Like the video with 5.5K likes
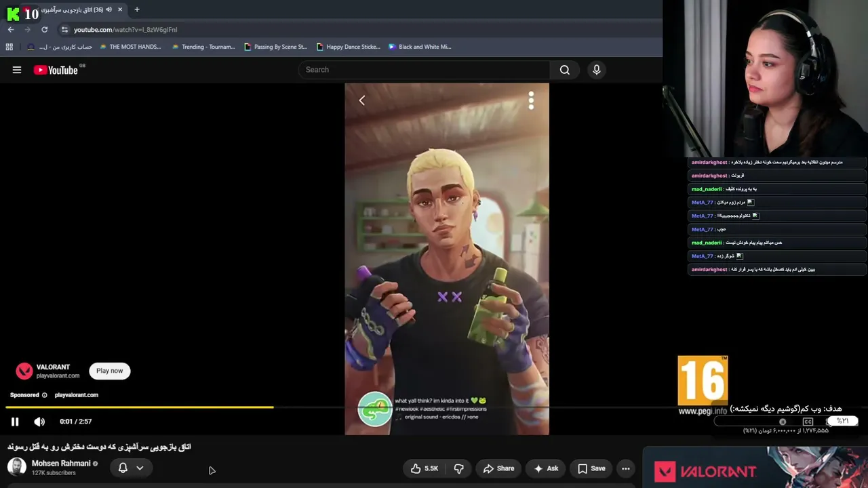 (425, 468)
